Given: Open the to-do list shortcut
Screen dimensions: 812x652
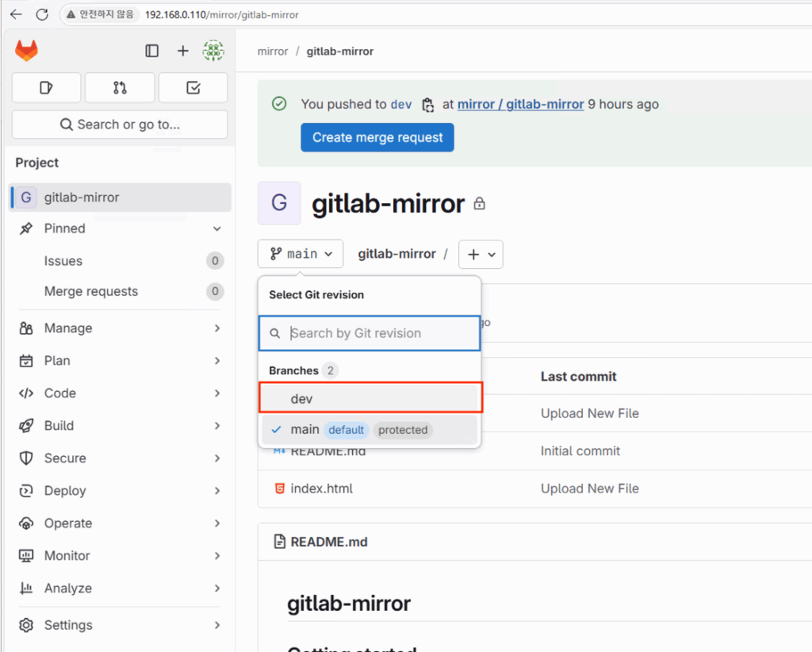Looking at the screenshot, I should 193,87.
